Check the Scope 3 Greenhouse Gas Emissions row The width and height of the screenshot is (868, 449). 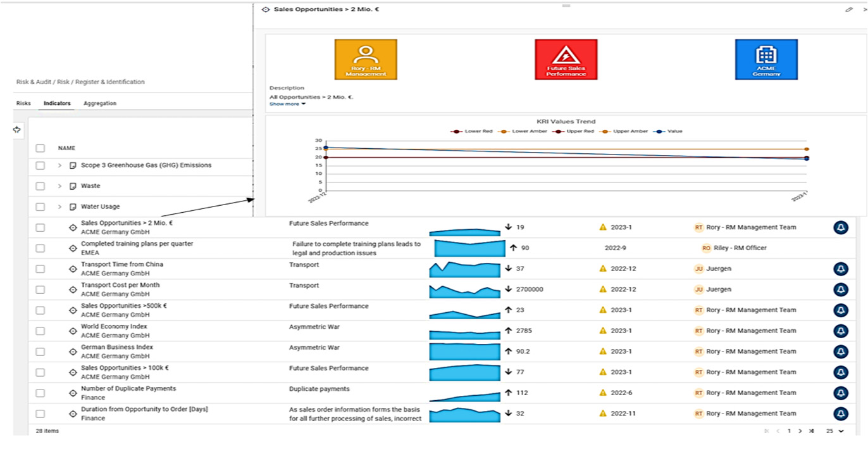pos(40,165)
